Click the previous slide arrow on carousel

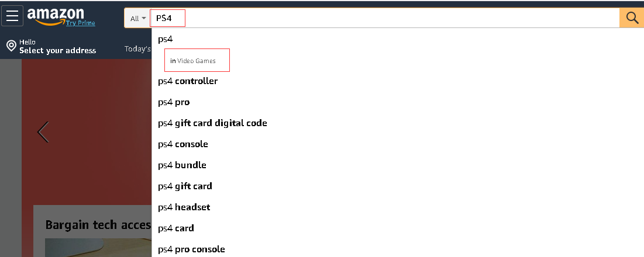(43, 132)
